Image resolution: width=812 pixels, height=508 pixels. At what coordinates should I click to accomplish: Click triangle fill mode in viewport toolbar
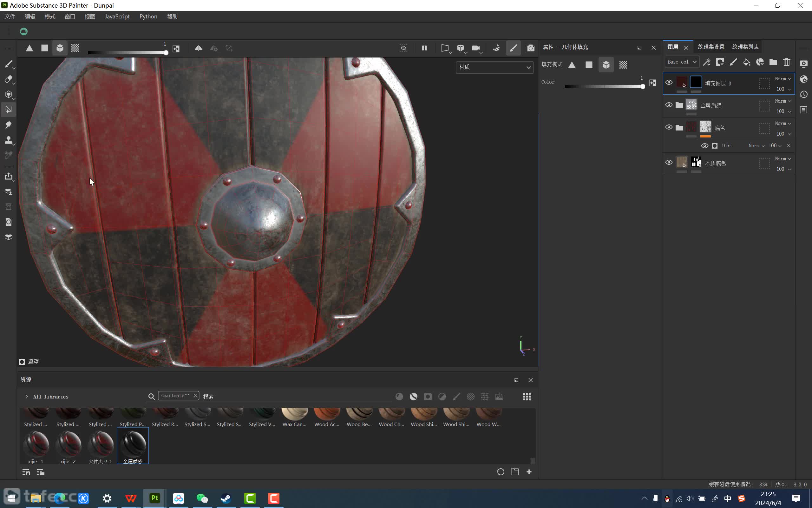pos(29,48)
